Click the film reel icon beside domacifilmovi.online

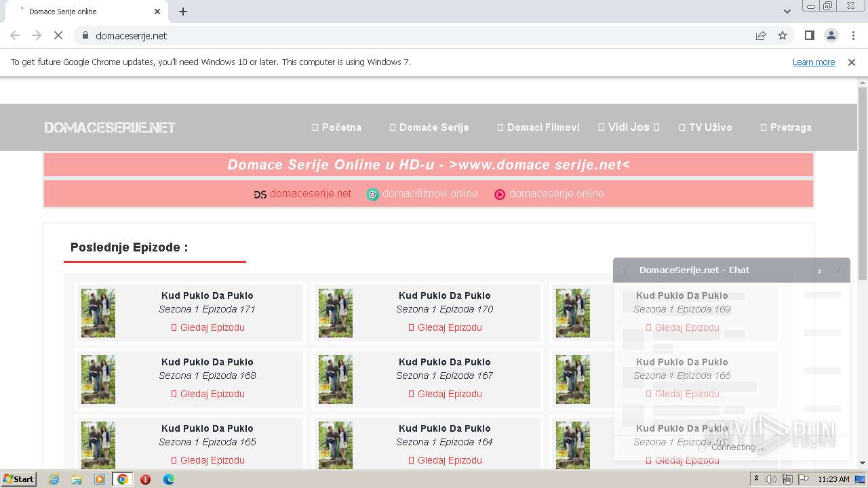tap(373, 195)
